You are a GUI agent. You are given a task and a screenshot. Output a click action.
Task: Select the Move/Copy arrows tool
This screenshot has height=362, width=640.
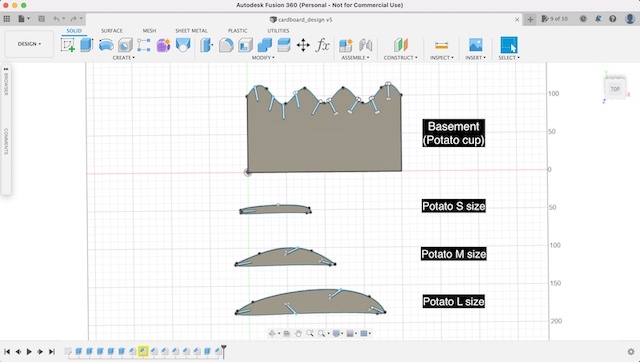[303, 45]
